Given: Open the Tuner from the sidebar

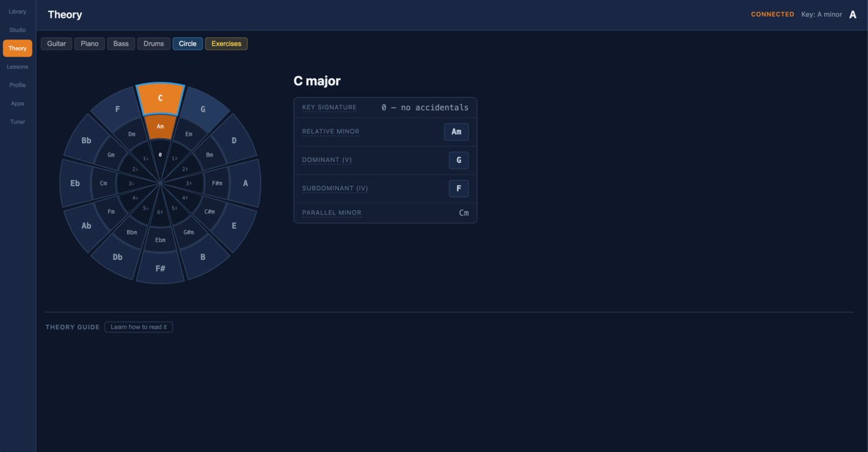Looking at the screenshot, I should (17, 122).
